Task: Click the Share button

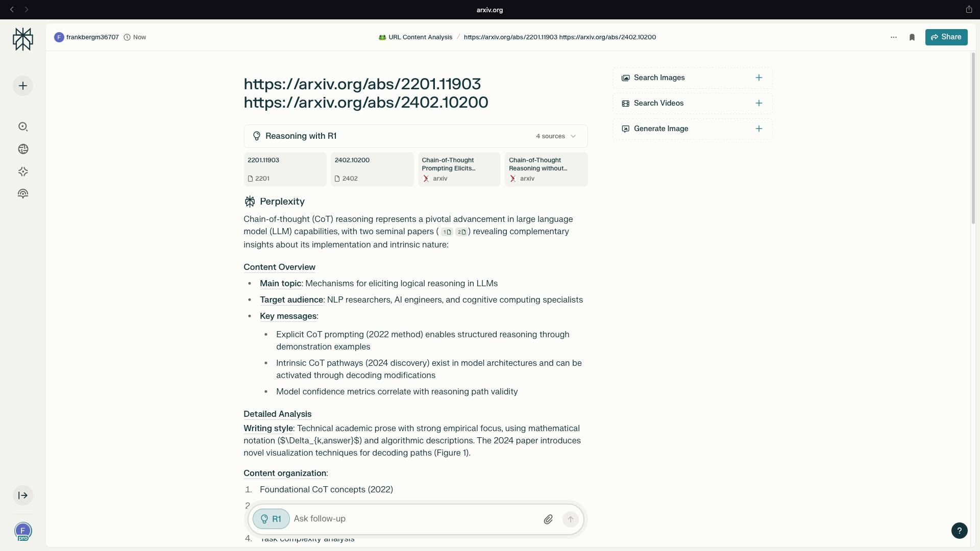Action: (946, 37)
